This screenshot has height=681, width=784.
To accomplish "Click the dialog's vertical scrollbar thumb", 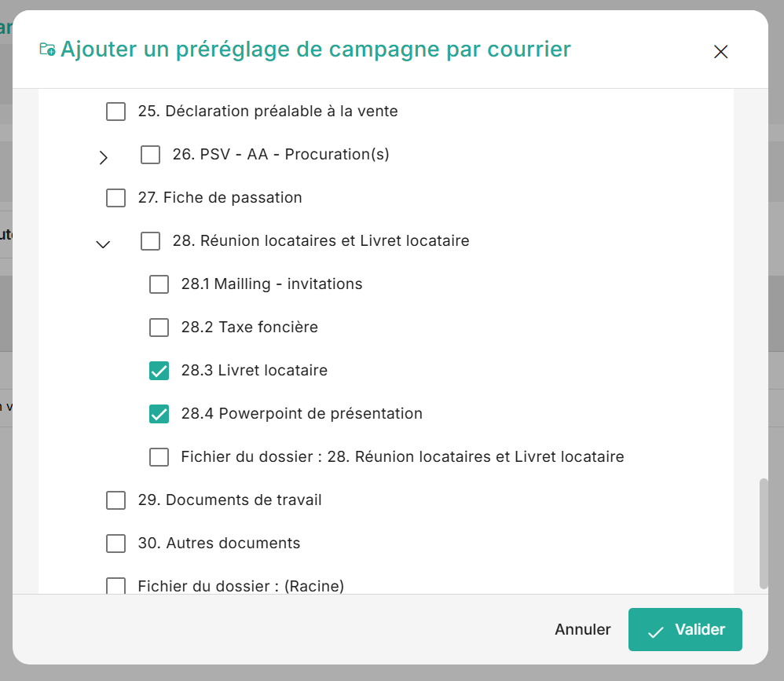I will [764, 533].
